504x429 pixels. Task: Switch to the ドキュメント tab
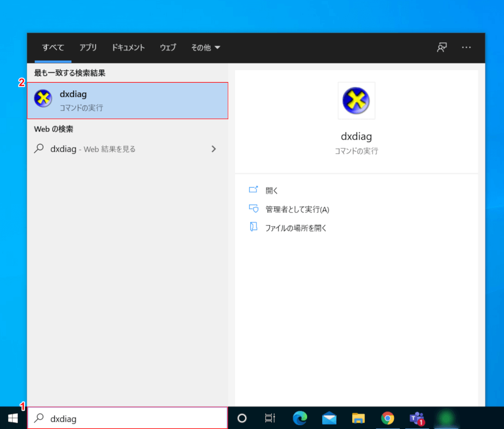tap(128, 48)
